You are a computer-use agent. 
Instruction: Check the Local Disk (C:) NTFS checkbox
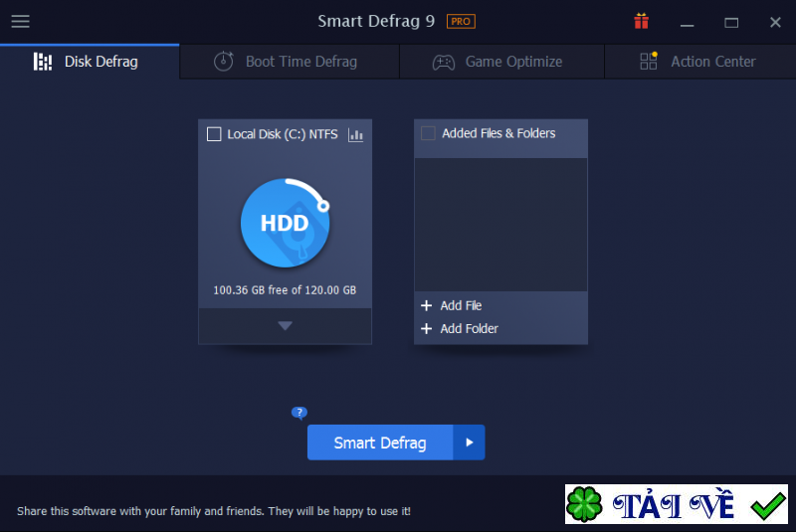pos(214,134)
